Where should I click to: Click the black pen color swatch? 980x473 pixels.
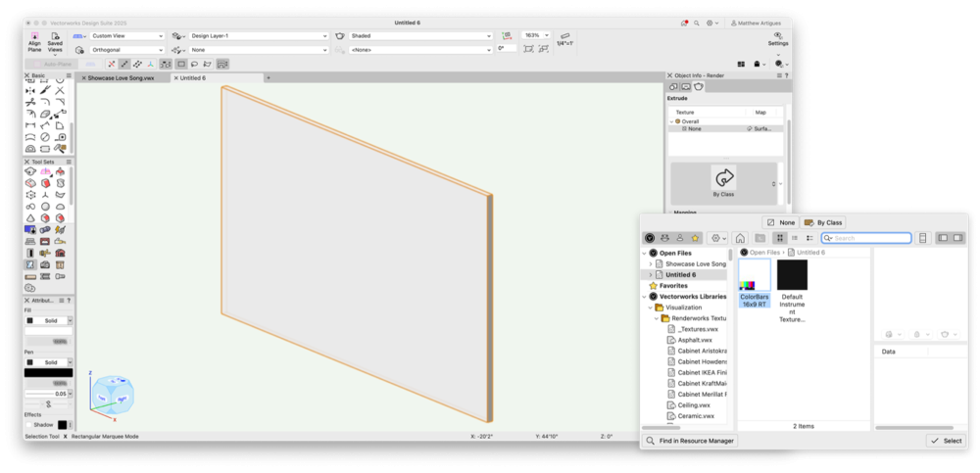[x=48, y=372]
